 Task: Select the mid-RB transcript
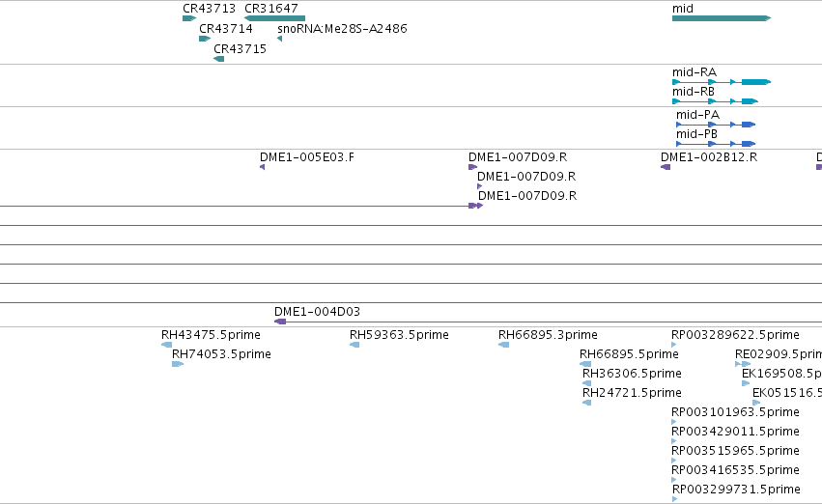pyautogui.click(x=715, y=101)
